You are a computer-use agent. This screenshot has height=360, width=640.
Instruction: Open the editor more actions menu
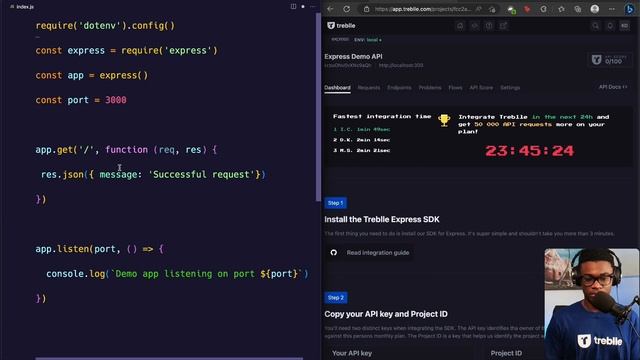pyautogui.click(x=313, y=7)
